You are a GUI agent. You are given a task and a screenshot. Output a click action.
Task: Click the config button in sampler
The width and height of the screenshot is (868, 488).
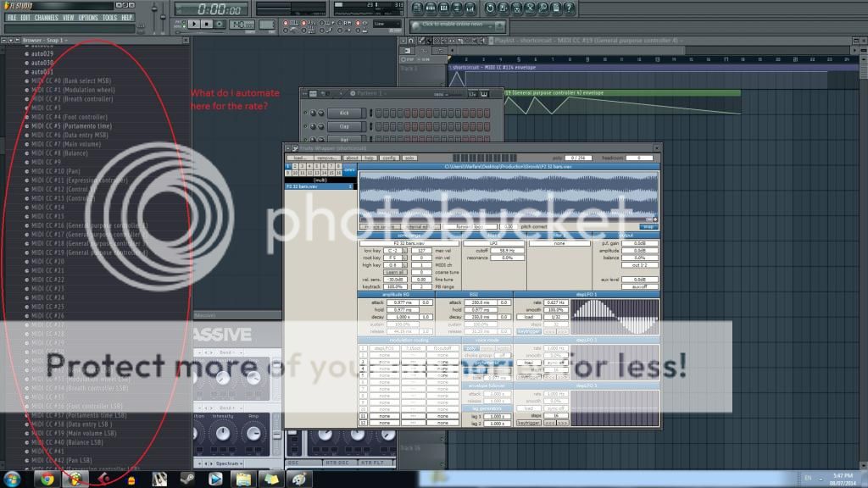pos(388,158)
